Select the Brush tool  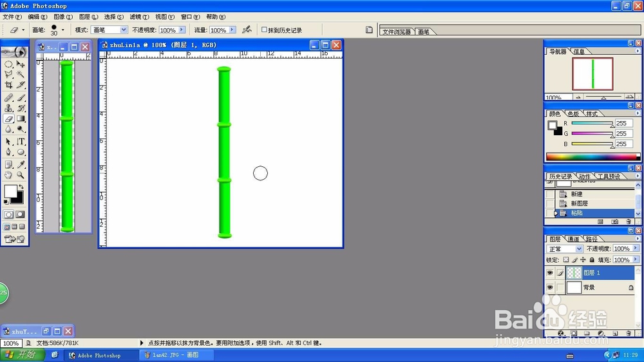21,98
